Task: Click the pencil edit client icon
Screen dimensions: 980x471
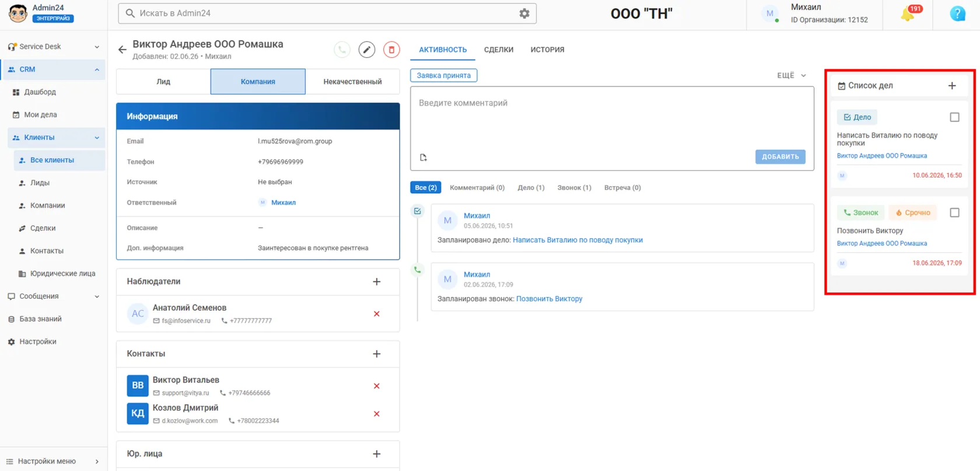Action: point(367,50)
